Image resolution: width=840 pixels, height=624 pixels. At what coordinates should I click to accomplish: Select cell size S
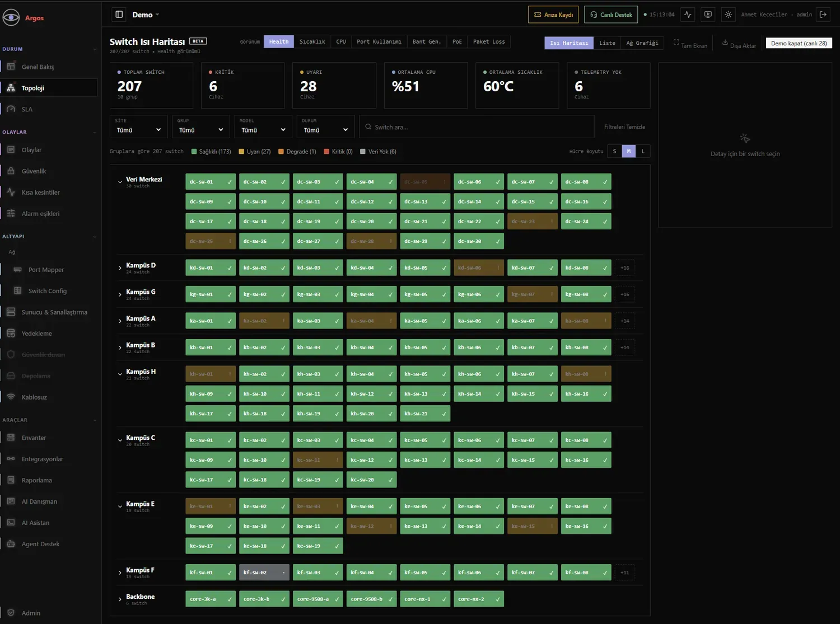coord(614,151)
